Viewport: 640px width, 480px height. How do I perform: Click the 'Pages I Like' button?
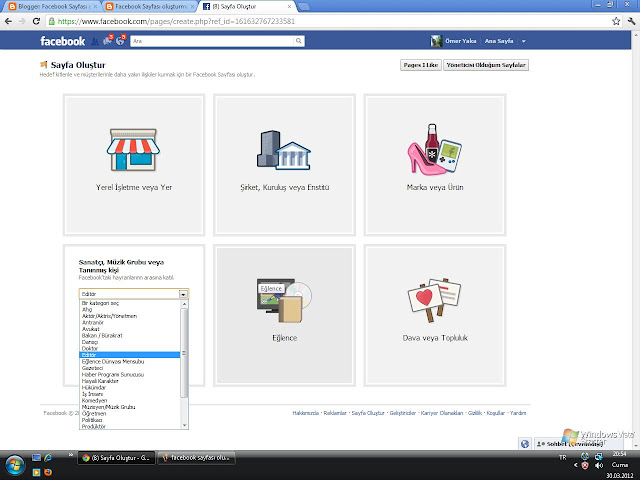pos(420,65)
